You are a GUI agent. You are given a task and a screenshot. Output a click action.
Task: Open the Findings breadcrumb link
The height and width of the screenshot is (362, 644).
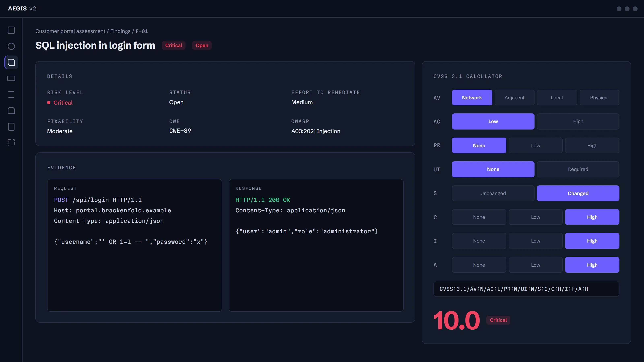pyautogui.click(x=120, y=31)
